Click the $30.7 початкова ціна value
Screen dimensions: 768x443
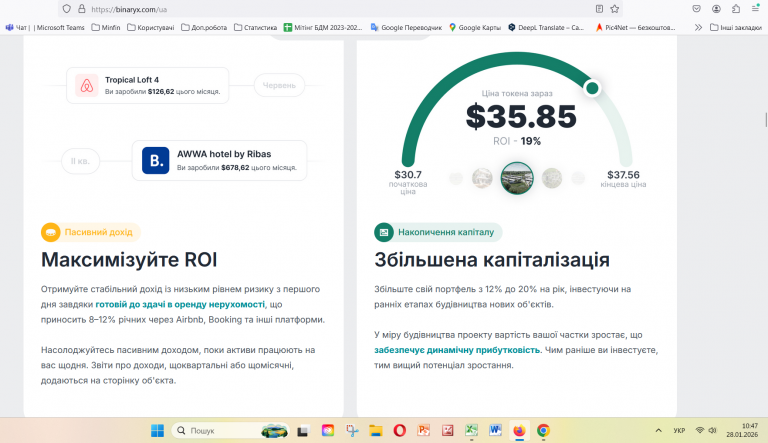pos(408,175)
